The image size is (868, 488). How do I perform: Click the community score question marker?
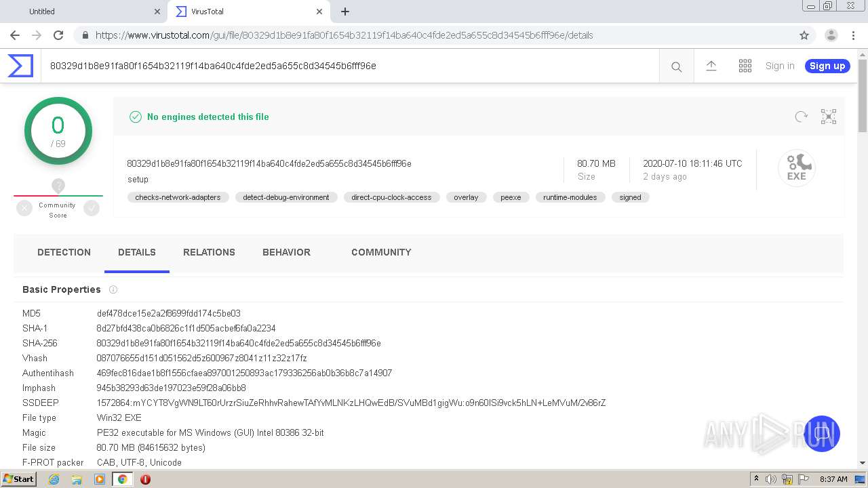[x=58, y=186]
